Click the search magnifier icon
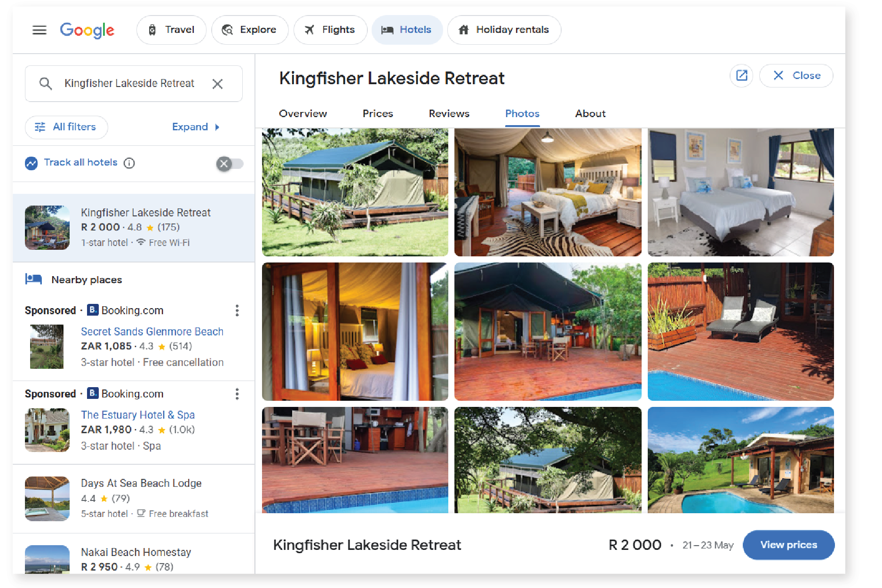 click(x=46, y=84)
